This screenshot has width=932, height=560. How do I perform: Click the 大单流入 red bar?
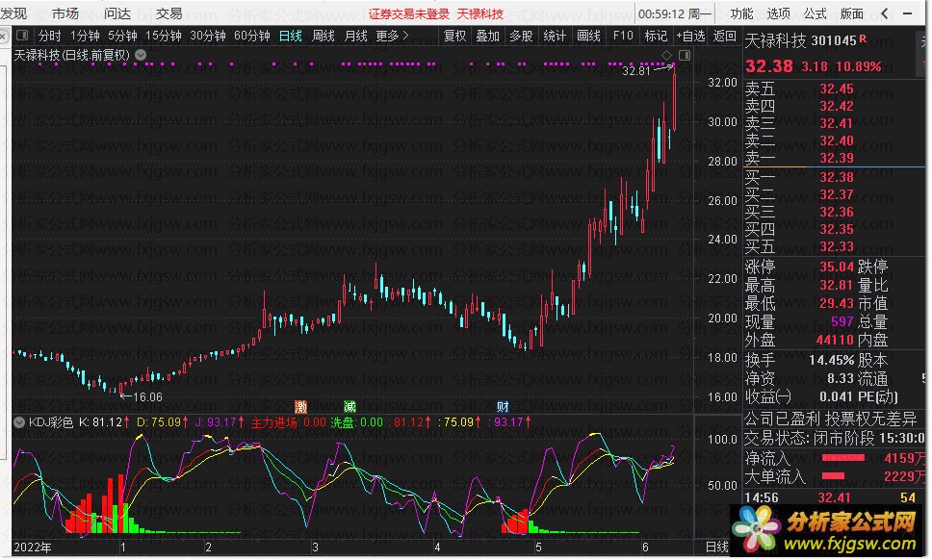click(833, 475)
